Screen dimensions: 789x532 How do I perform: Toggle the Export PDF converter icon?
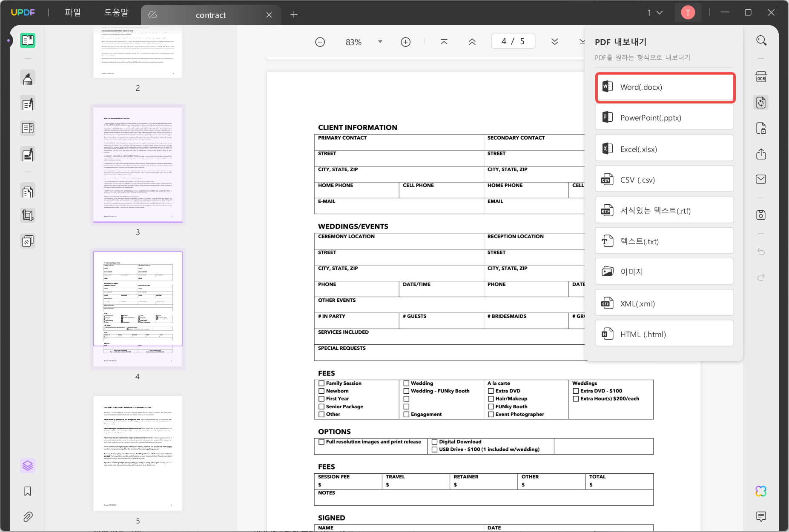[x=761, y=103]
